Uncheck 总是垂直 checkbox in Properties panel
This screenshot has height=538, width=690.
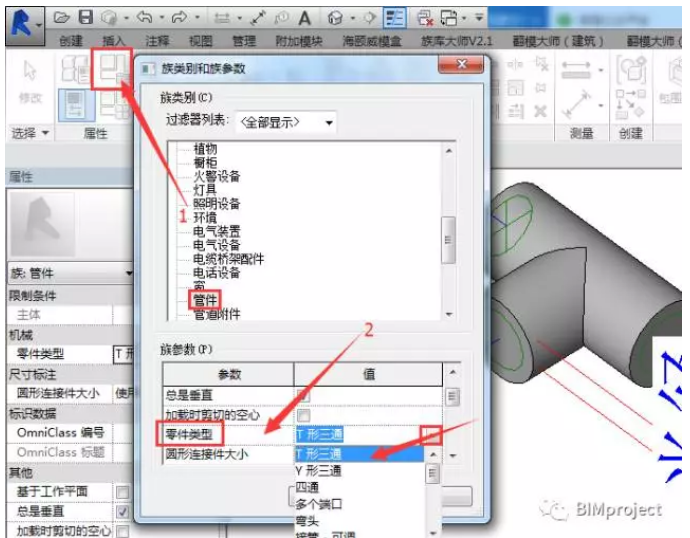point(122,512)
